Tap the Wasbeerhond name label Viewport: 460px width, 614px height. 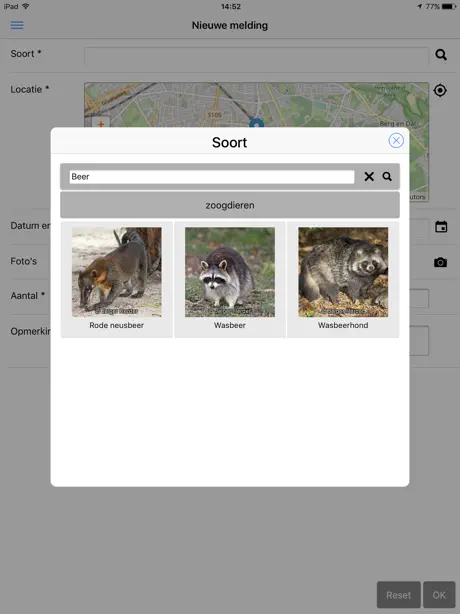pyautogui.click(x=343, y=325)
